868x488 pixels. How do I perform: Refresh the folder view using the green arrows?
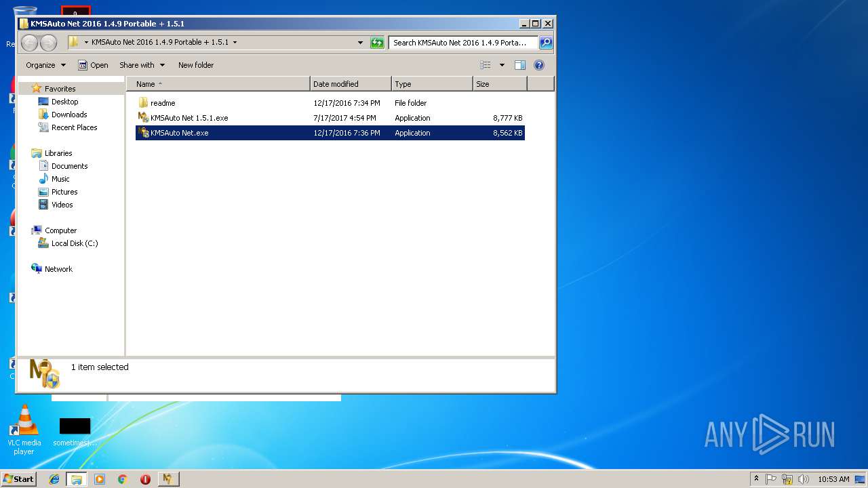377,43
